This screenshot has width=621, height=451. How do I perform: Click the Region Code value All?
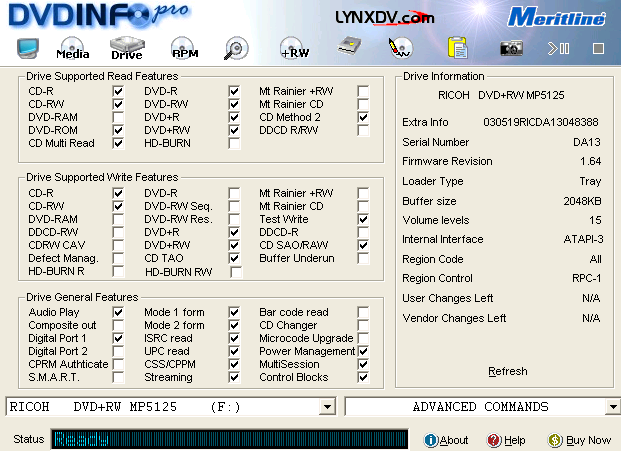[x=596, y=259]
